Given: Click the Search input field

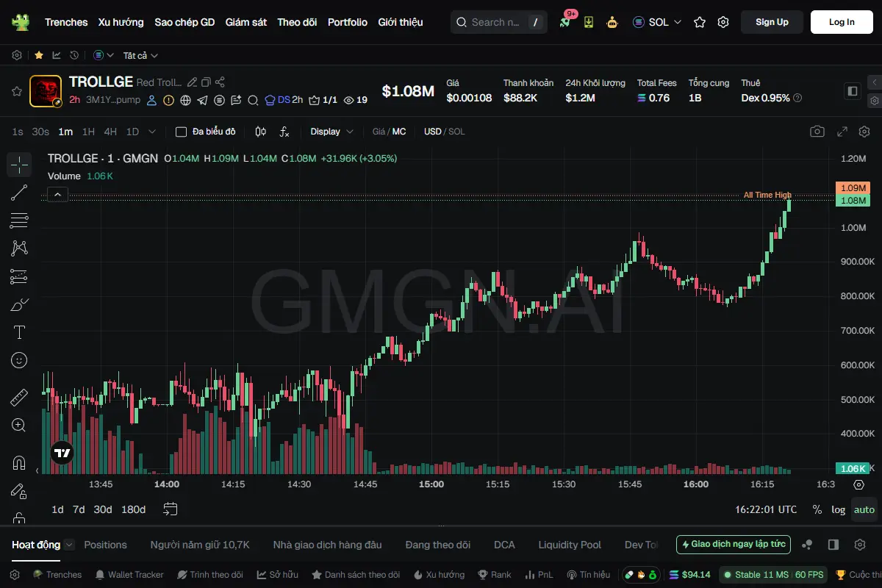Looking at the screenshot, I should tap(499, 22).
